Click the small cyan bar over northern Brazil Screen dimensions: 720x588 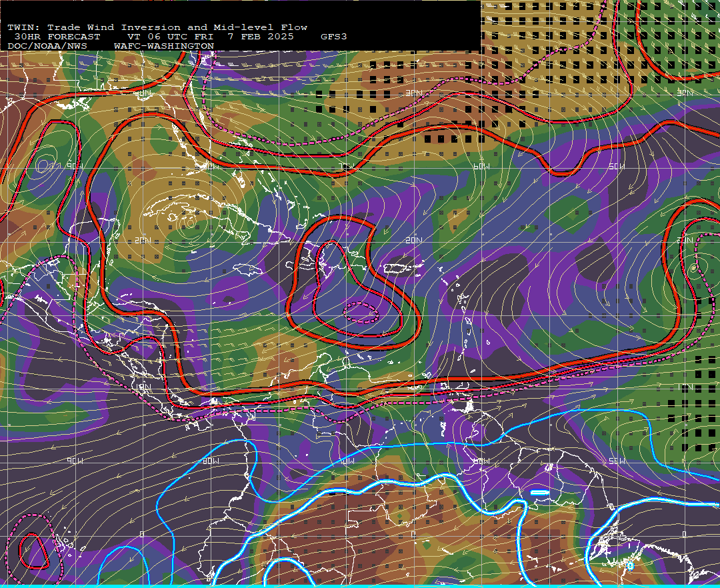click(x=540, y=493)
